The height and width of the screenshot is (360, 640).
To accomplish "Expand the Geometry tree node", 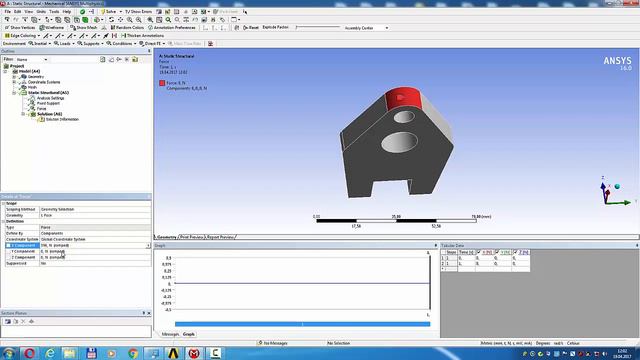I will (14, 77).
